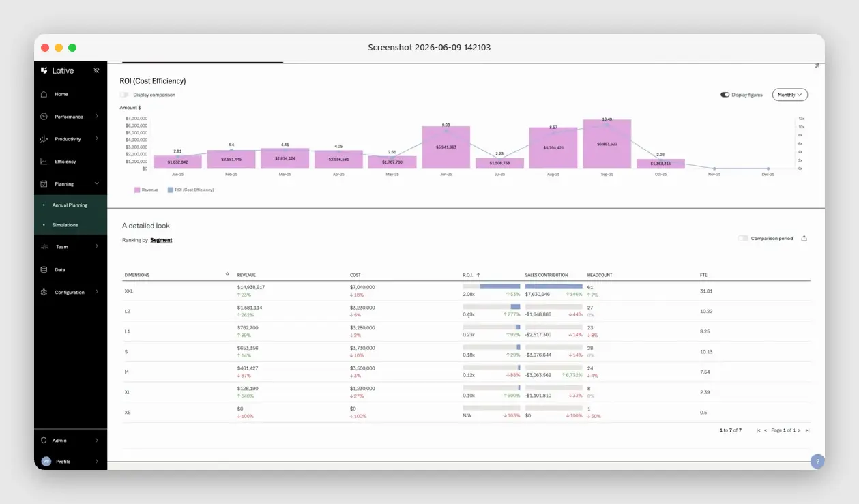
Task: Toggle the Display comparison switch
Action: pos(124,95)
